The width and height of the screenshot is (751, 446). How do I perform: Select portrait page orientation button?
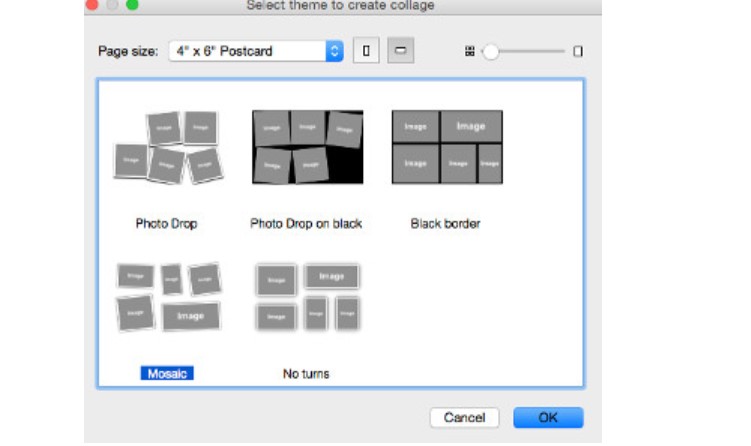[x=366, y=50]
